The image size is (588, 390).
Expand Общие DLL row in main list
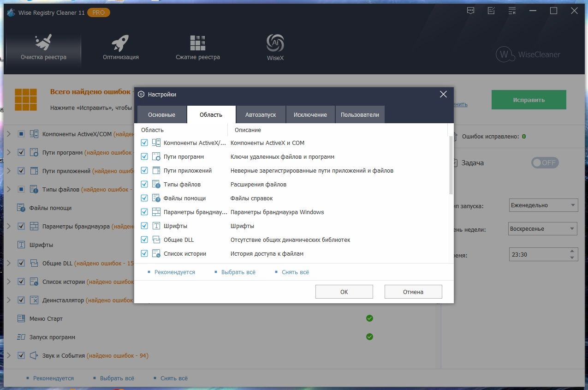coord(8,263)
